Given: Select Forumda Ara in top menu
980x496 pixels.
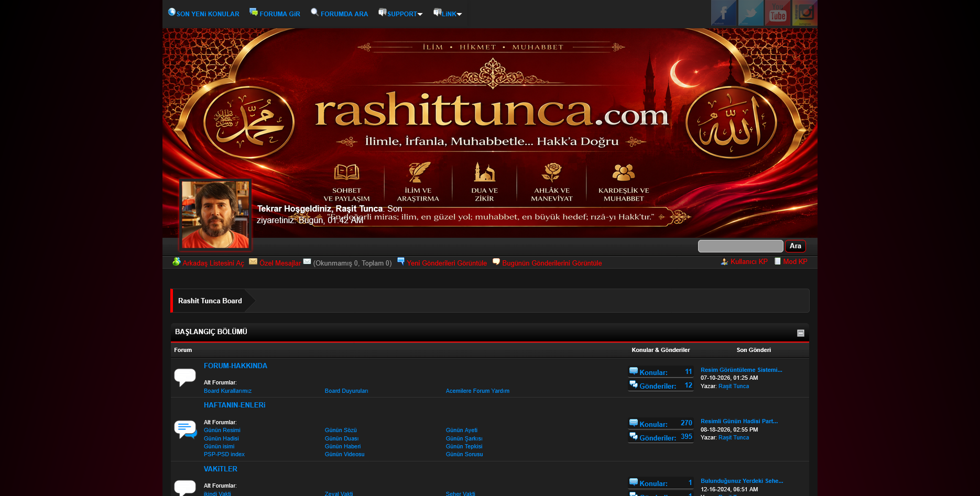Looking at the screenshot, I should point(344,14).
